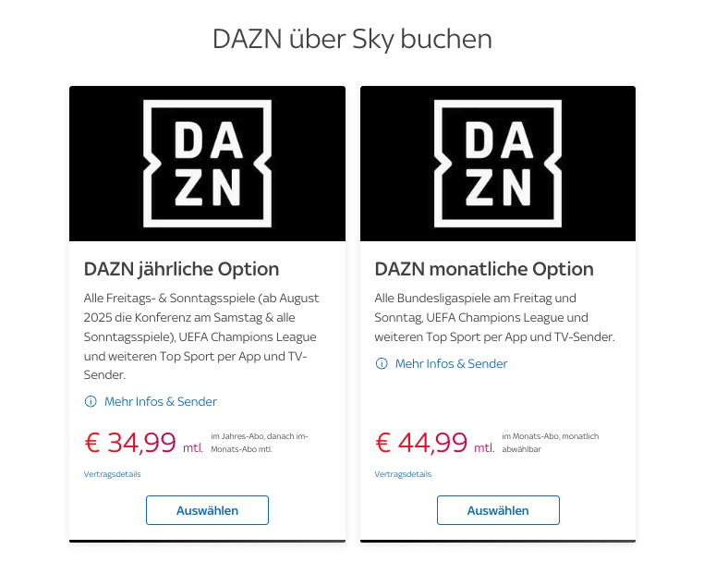Click the DAZN jährliche Option heading
The width and height of the screenshot is (728, 574).
tap(181, 269)
